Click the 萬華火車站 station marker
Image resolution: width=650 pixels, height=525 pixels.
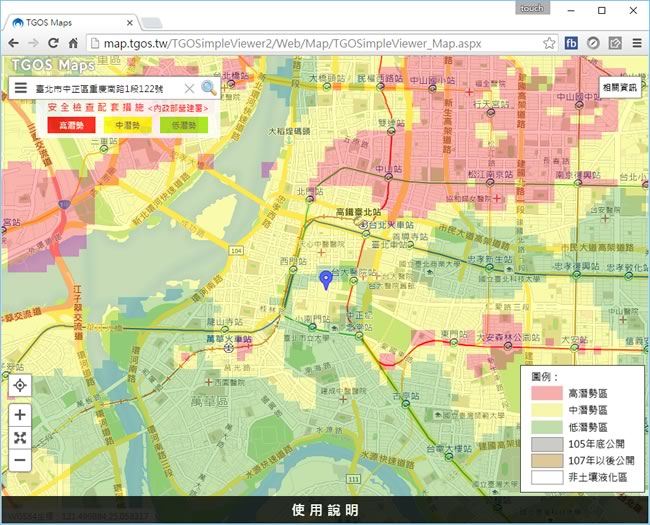click(x=228, y=348)
